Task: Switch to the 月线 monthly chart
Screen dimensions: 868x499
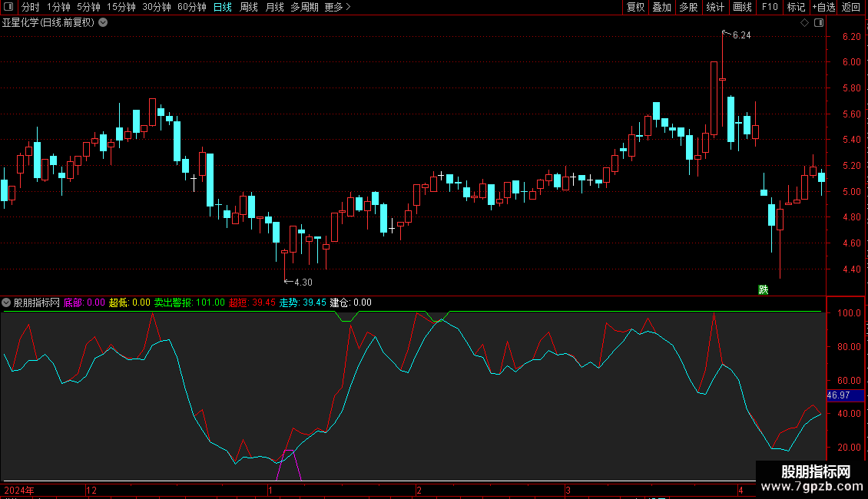Action: point(274,7)
